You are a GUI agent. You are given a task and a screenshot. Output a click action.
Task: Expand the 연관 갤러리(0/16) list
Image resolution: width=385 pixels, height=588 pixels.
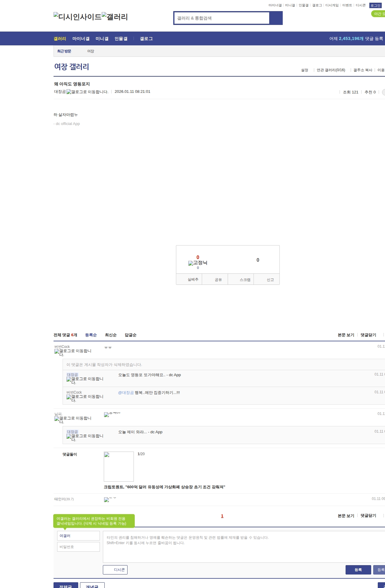[331, 70]
